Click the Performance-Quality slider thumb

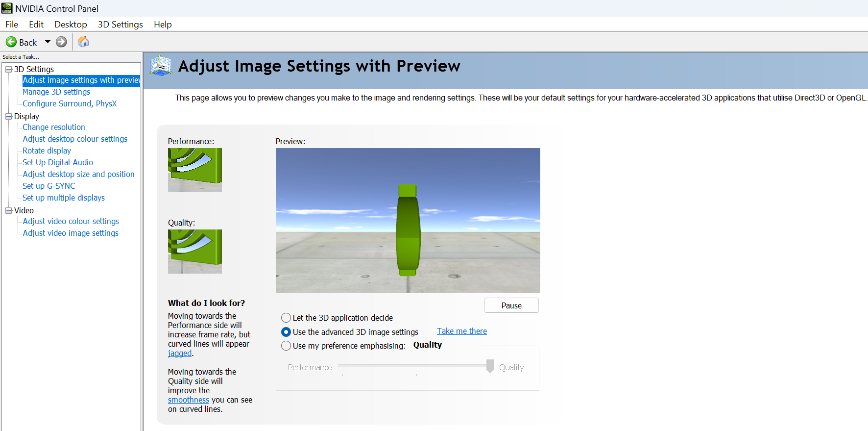click(x=490, y=366)
